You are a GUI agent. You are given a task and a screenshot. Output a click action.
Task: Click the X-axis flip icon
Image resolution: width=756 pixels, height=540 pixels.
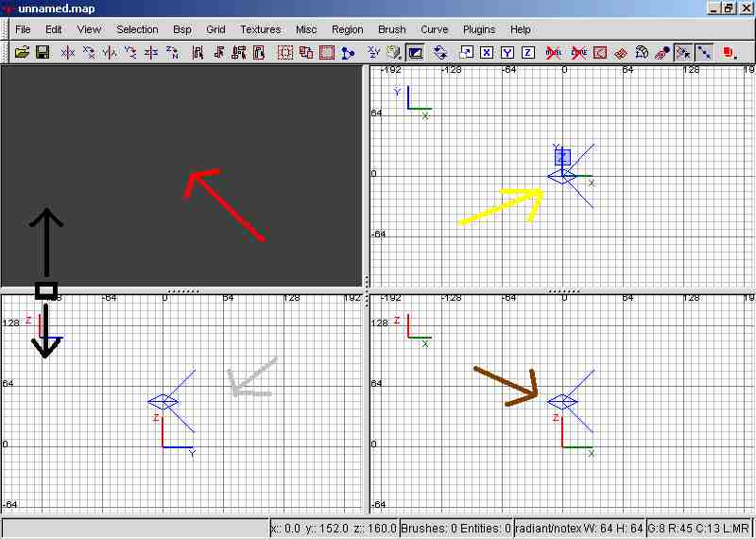click(68, 52)
